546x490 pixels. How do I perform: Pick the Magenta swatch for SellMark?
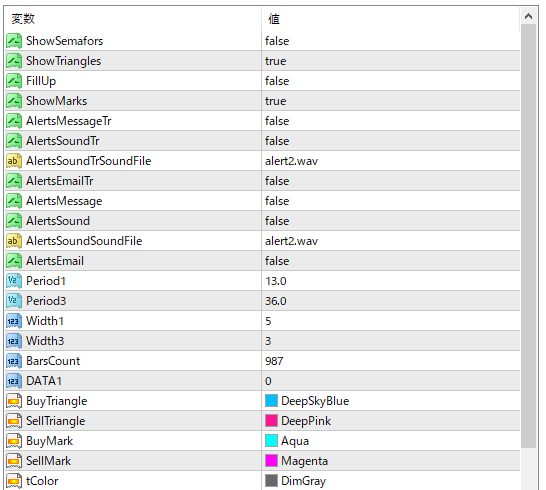click(271, 461)
